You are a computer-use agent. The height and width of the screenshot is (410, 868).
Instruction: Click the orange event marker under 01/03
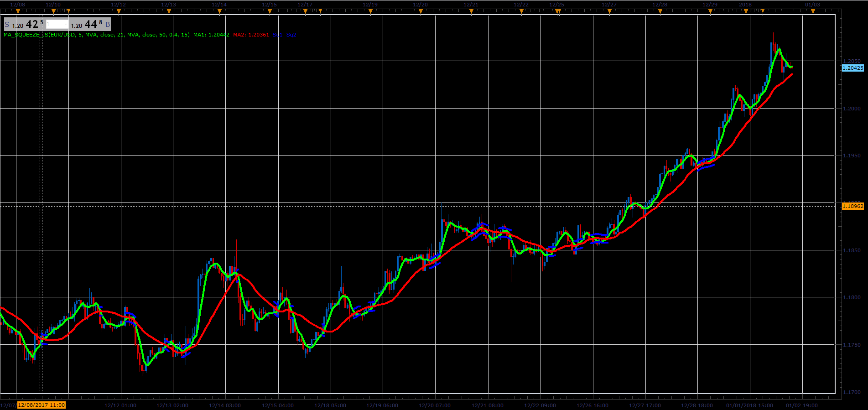tap(813, 11)
